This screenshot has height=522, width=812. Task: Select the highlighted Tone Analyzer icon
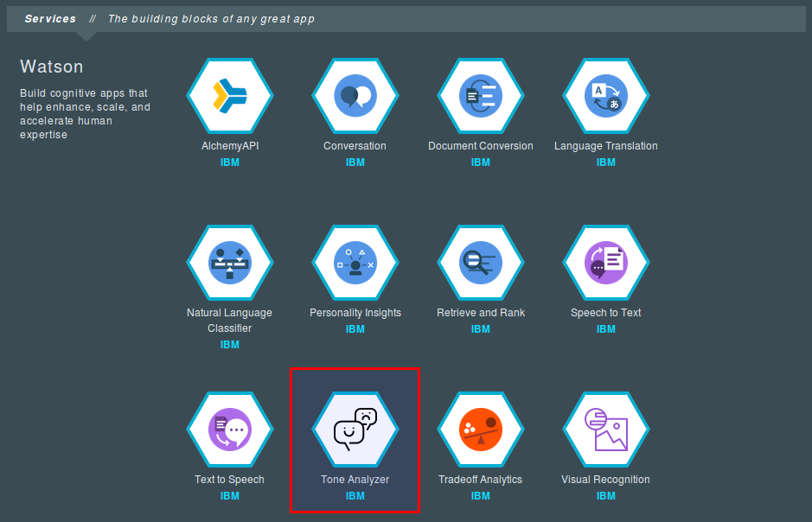pos(355,429)
